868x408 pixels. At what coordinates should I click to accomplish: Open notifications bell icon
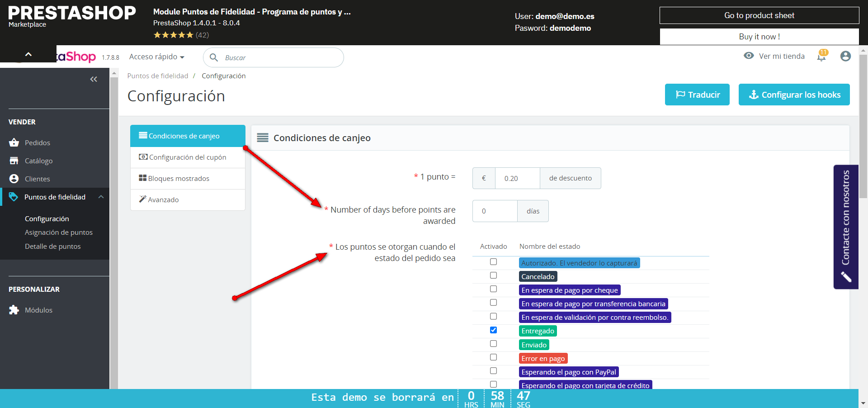point(821,56)
